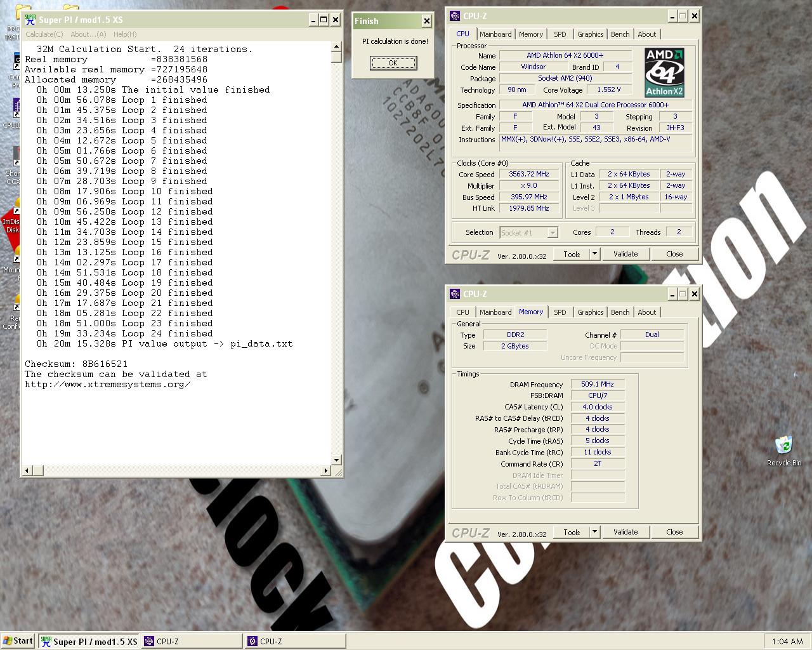Select About tab in upper CPU-Z window
Screen dimensions: 812x650
647,34
